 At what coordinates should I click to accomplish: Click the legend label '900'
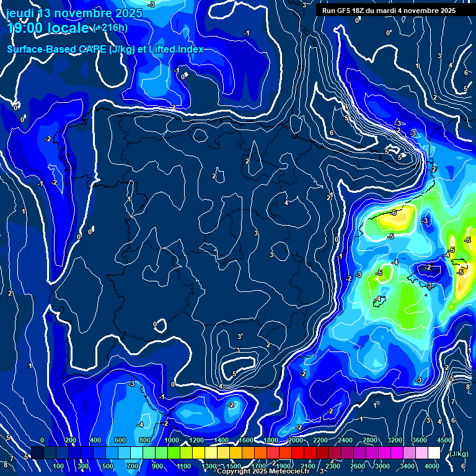coord(157,465)
